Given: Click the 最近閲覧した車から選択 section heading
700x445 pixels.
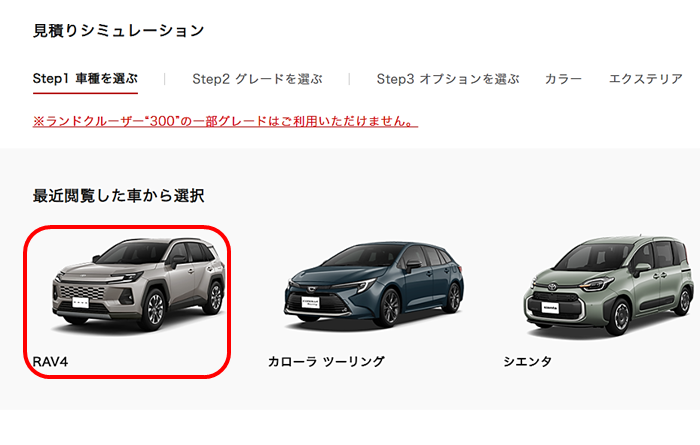Looking at the screenshot, I should [118, 195].
